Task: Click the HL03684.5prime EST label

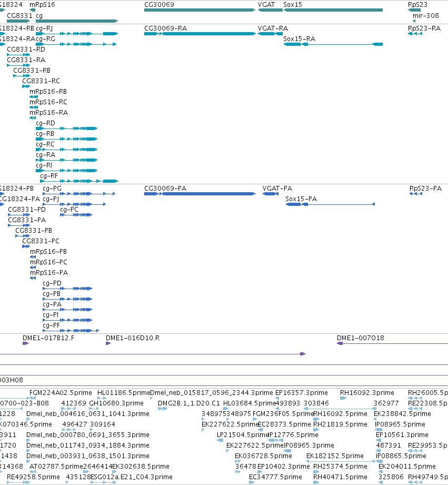Action: (250, 403)
